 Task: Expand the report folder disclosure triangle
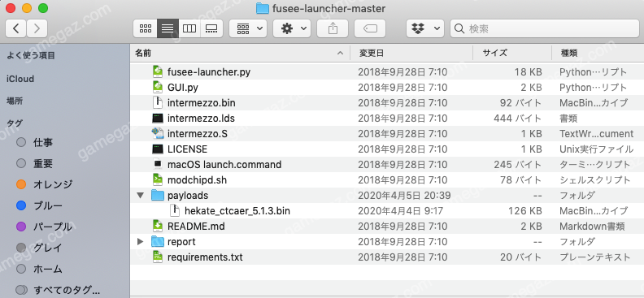(x=141, y=242)
